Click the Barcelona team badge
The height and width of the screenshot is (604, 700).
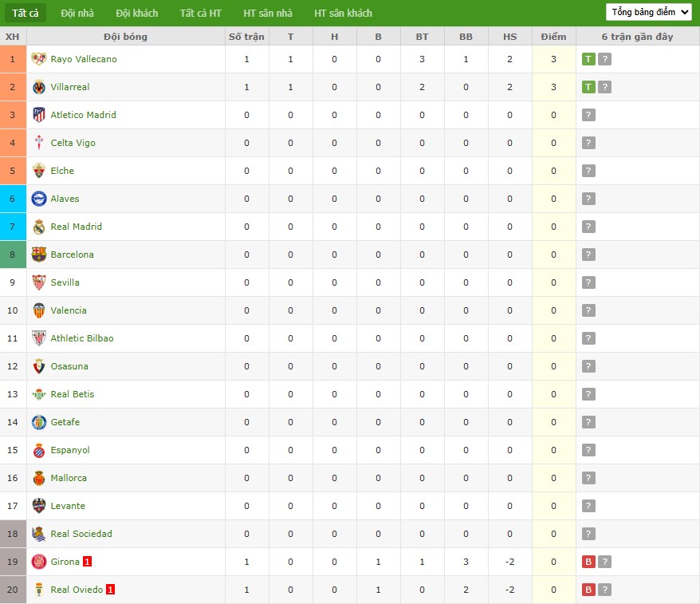pos(38,255)
